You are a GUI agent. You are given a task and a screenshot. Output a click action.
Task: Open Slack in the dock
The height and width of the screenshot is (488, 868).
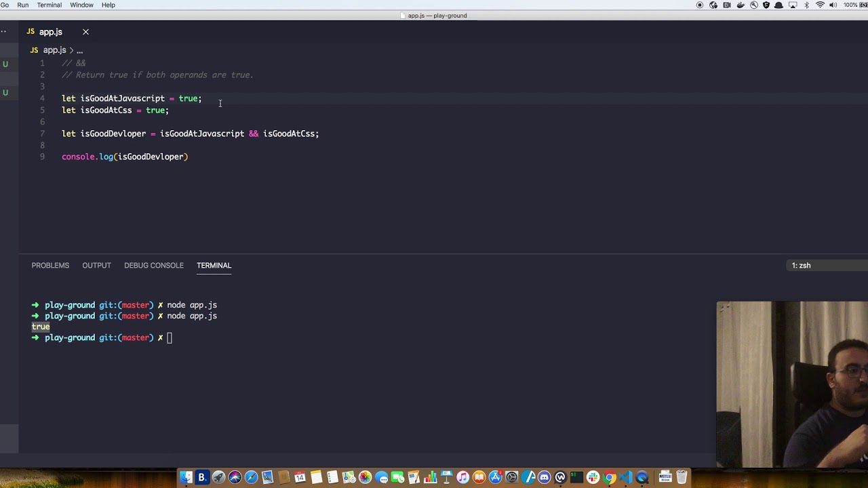[x=593, y=478]
